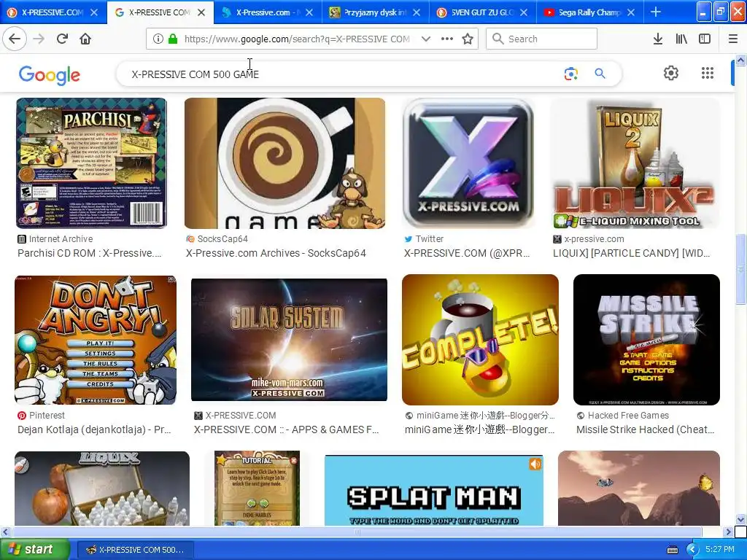Expand the address bar history dropdown
The width and height of the screenshot is (747, 560).
point(426,39)
